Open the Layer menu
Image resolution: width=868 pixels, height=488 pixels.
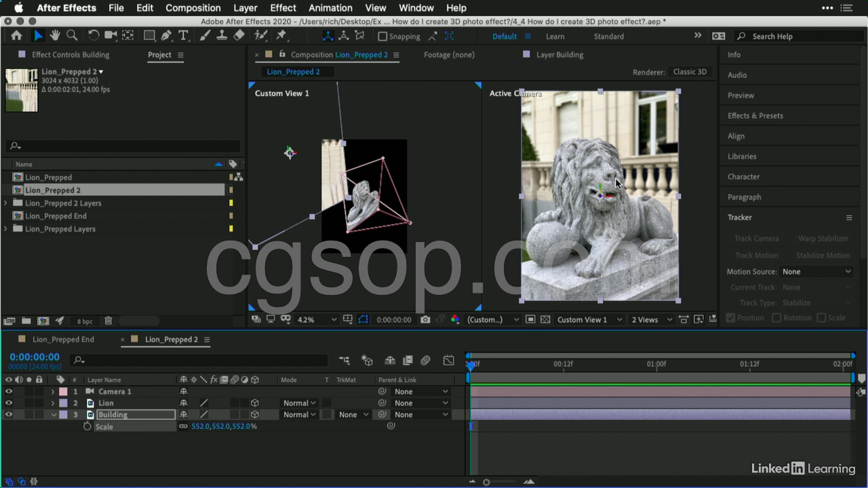point(245,8)
